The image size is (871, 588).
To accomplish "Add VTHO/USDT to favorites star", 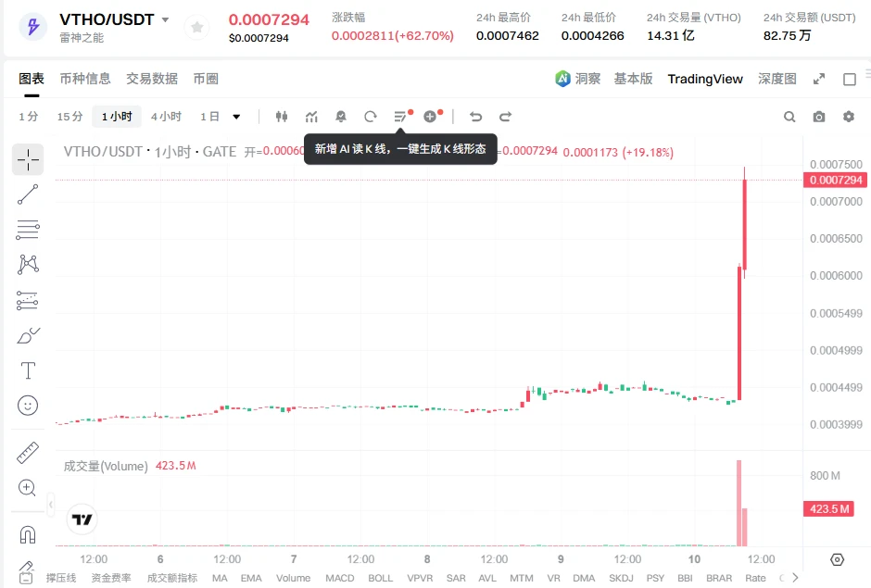I will [x=196, y=27].
